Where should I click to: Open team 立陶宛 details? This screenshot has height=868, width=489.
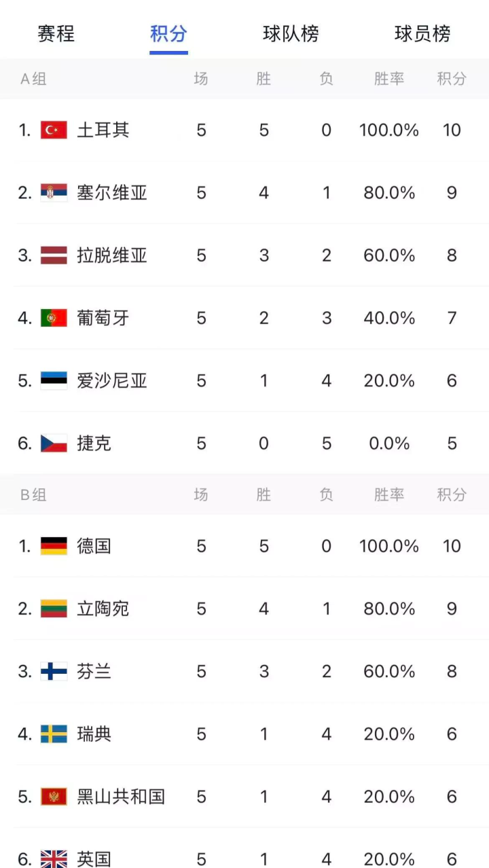103,609
